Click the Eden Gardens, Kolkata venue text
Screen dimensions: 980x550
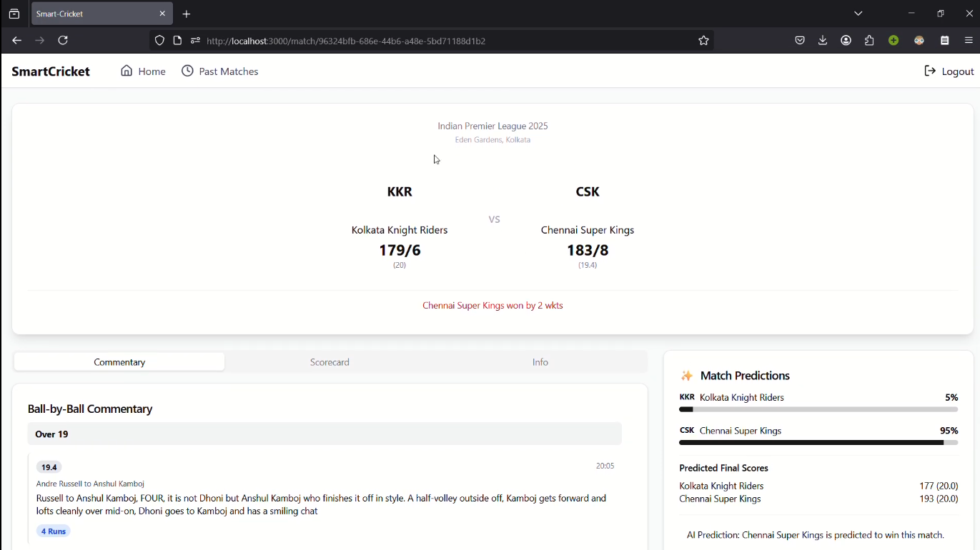click(493, 140)
